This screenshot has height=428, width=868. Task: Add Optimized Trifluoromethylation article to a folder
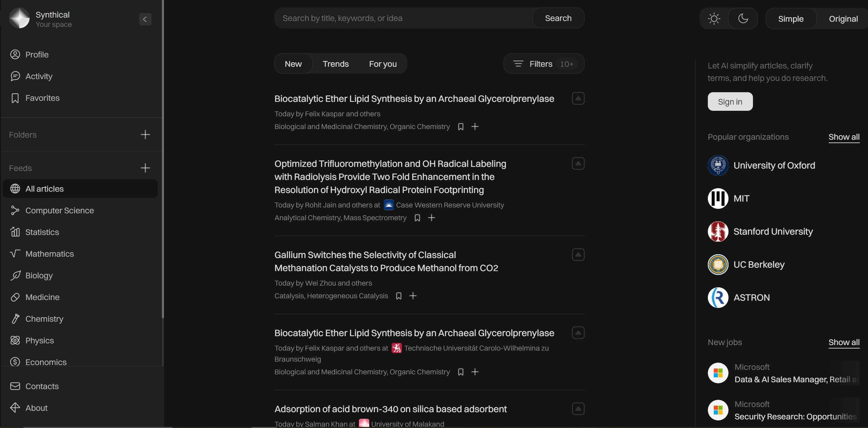coord(432,218)
